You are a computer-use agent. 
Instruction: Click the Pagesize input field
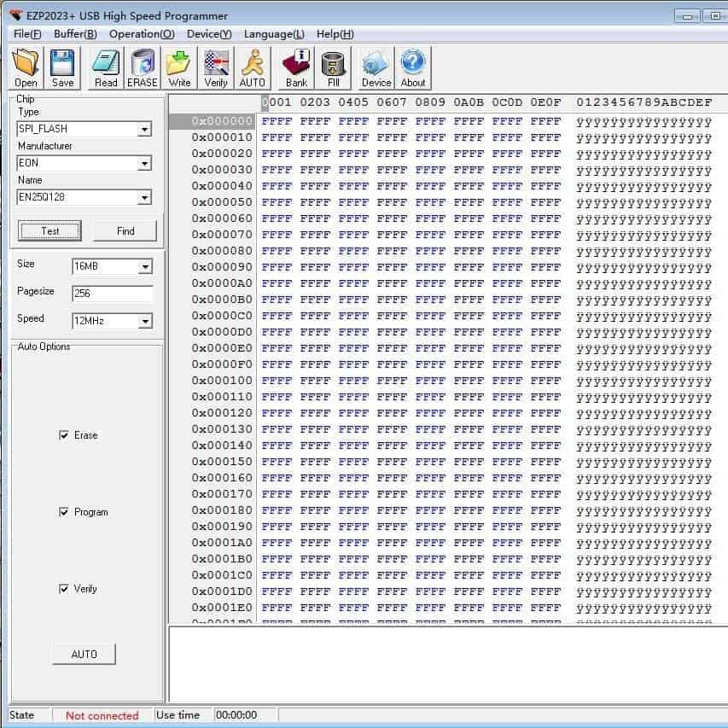(x=112, y=294)
